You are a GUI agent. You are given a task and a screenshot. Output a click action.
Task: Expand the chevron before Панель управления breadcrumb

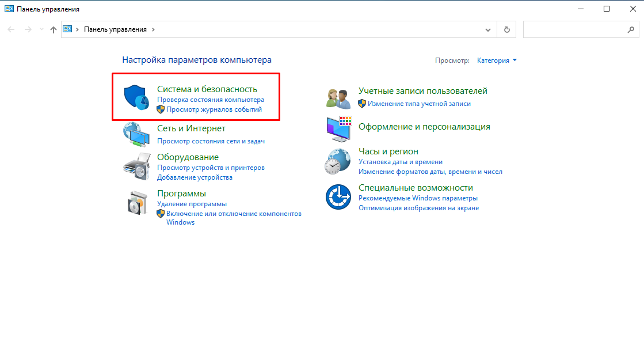pyautogui.click(x=77, y=29)
